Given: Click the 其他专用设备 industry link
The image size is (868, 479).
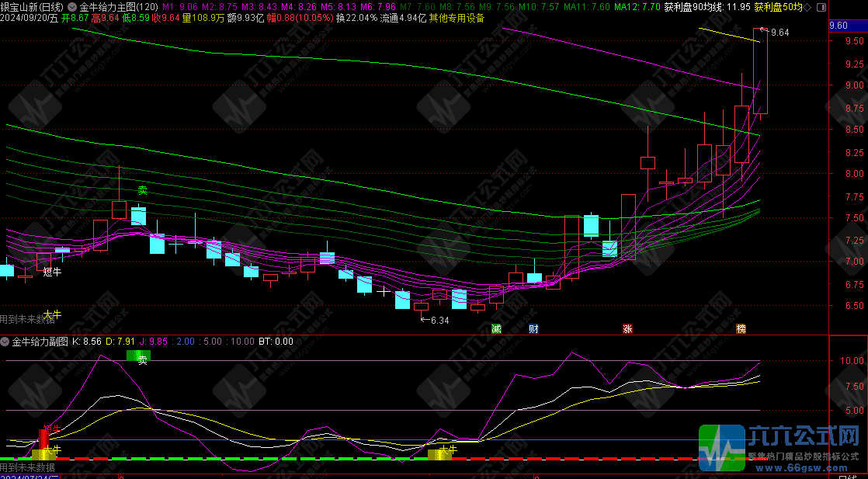Looking at the screenshot, I should 456,18.
